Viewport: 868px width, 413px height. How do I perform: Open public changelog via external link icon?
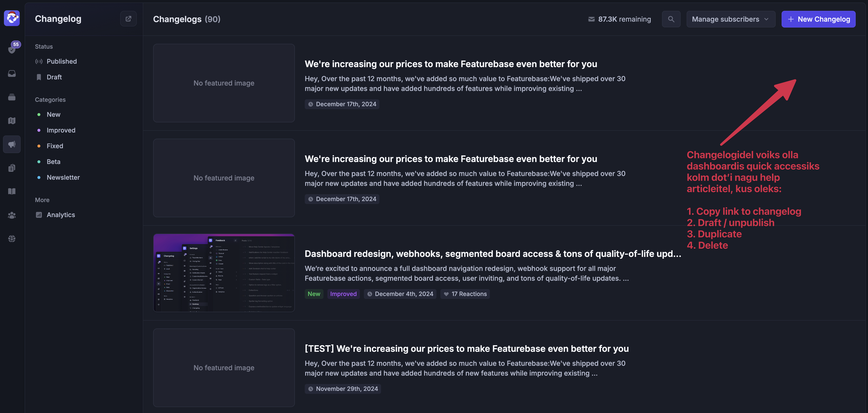tap(129, 19)
